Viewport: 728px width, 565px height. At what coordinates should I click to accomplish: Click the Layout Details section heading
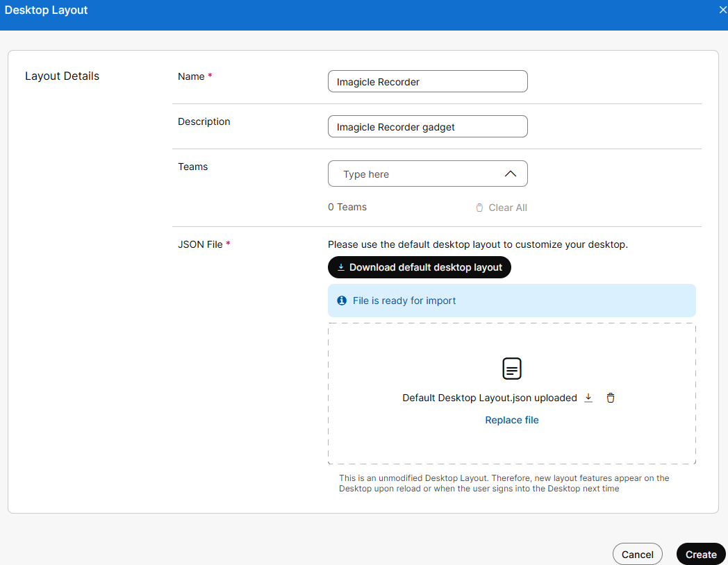point(62,76)
